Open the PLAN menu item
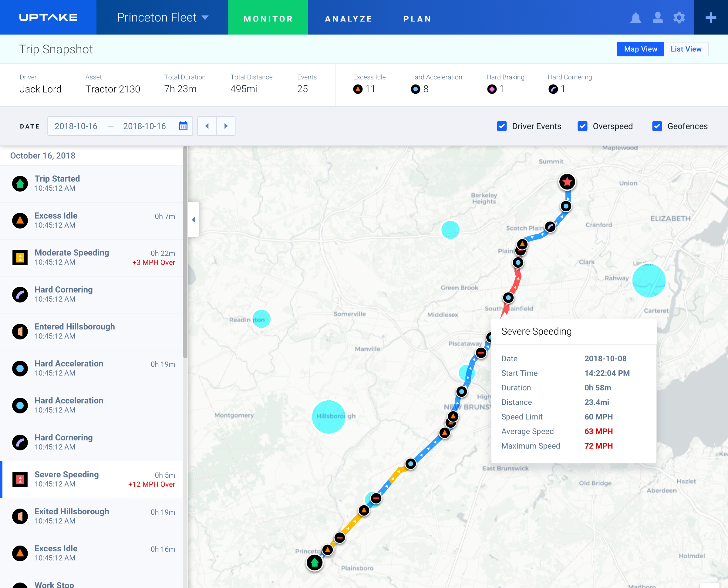728x588 pixels. point(417,18)
